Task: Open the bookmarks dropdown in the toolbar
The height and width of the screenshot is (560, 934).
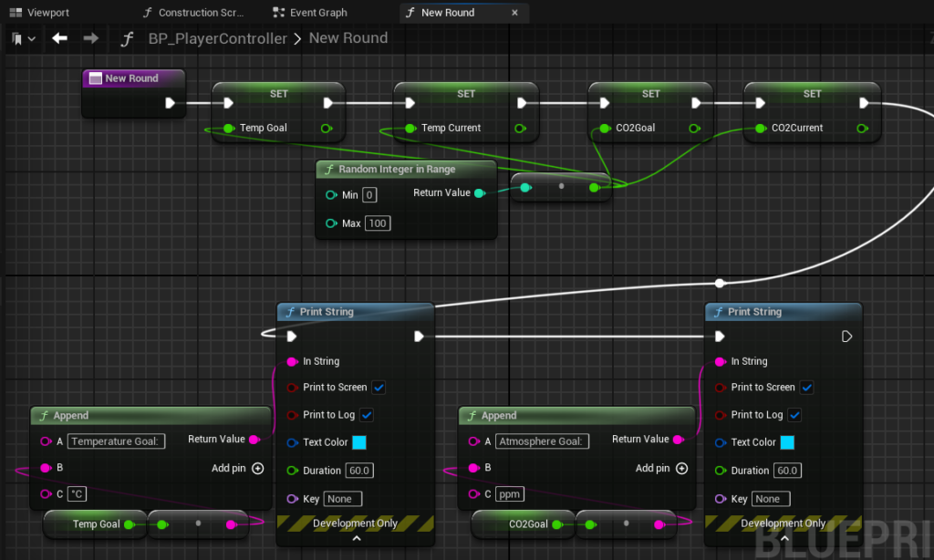Action: [x=24, y=38]
